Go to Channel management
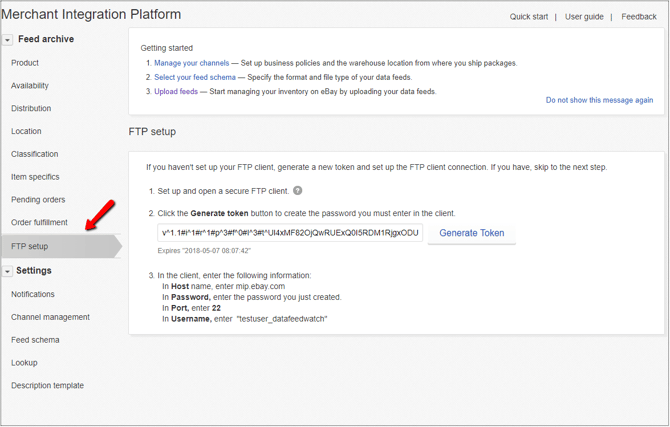 click(50, 317)
